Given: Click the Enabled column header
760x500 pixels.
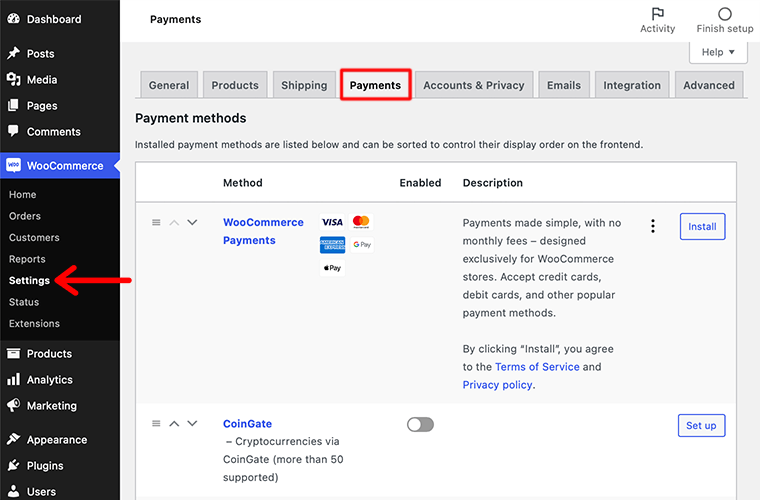Looking at the screenshot, I should [x=420, y=183].
